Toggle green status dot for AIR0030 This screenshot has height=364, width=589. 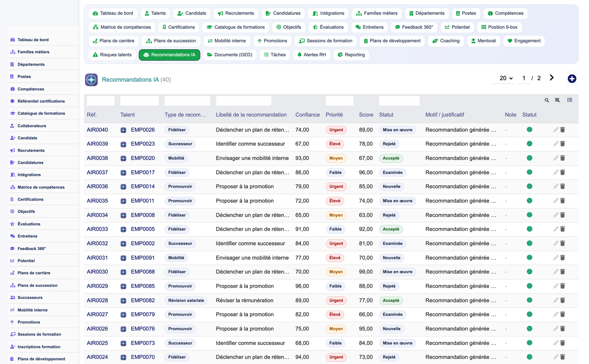pyautogui.click(x=529, y=272)
